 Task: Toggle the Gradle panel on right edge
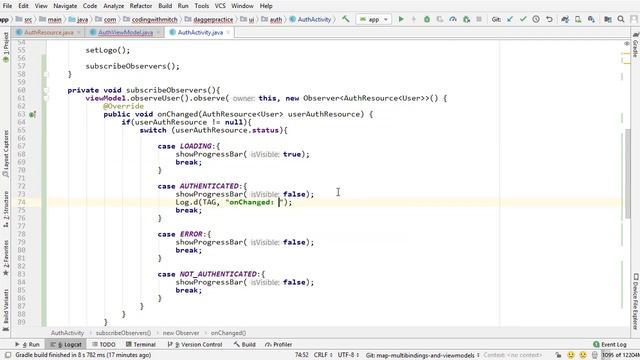[635, 45]
